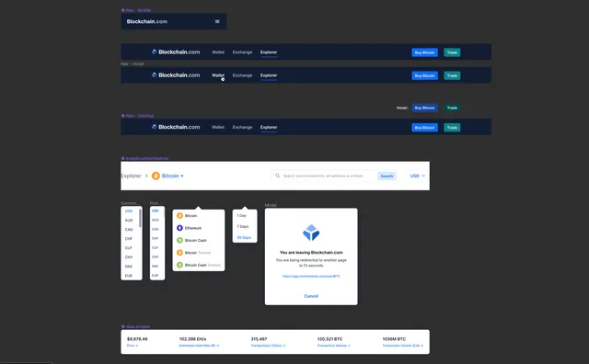Screen dimensions: 589x364
Task: Click Trade button in Nav - Hover bar
Action: 452,75
